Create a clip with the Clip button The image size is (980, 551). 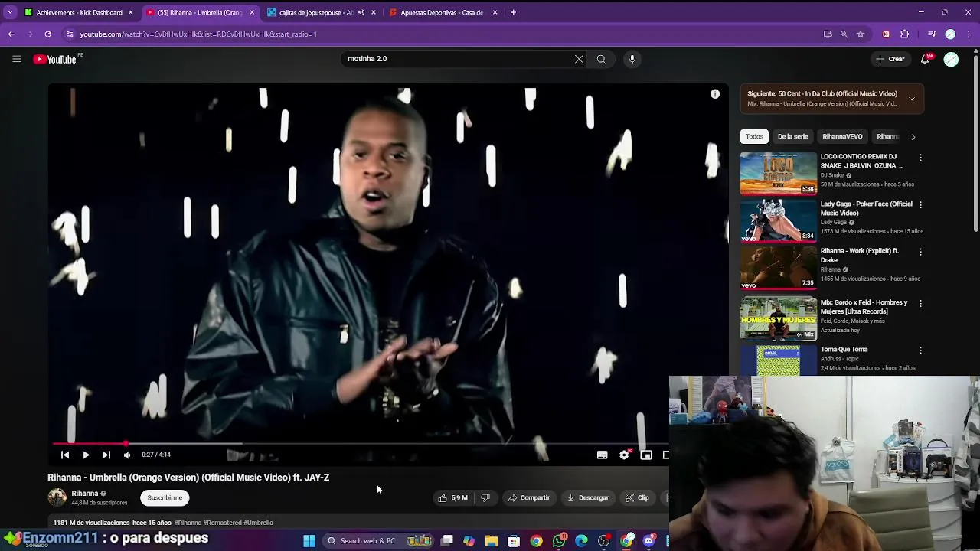pyautogui.click(x=637, y=497)
